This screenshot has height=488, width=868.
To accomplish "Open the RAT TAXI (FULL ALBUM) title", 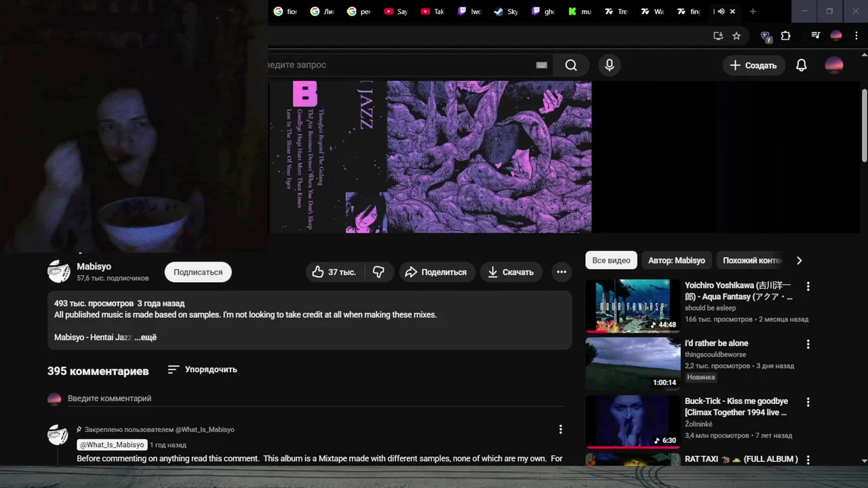I will 742,459.
